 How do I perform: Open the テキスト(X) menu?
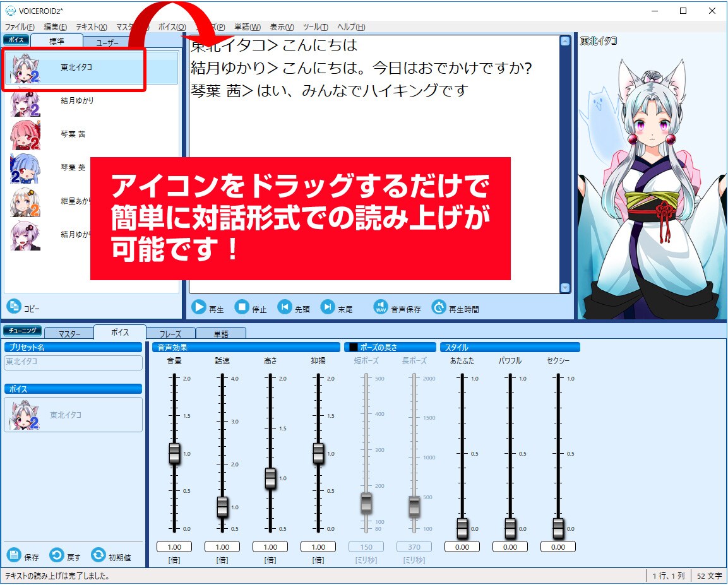point(92,27)
